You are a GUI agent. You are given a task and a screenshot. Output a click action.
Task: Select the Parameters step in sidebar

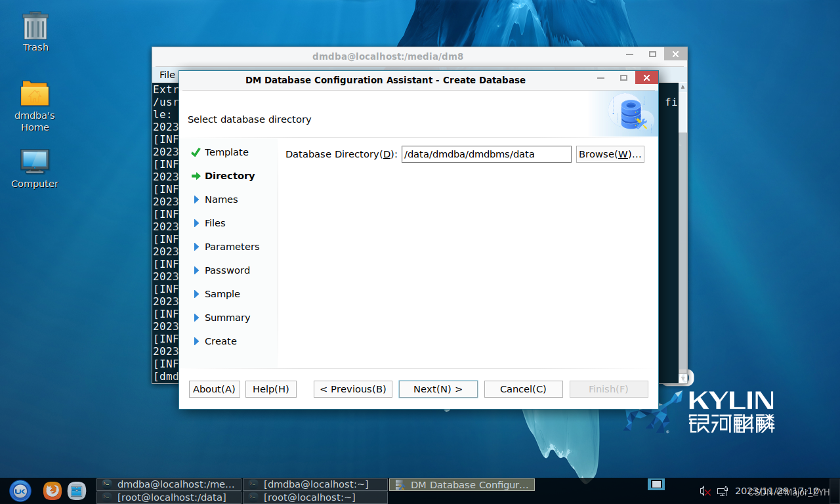pos(232,247)
